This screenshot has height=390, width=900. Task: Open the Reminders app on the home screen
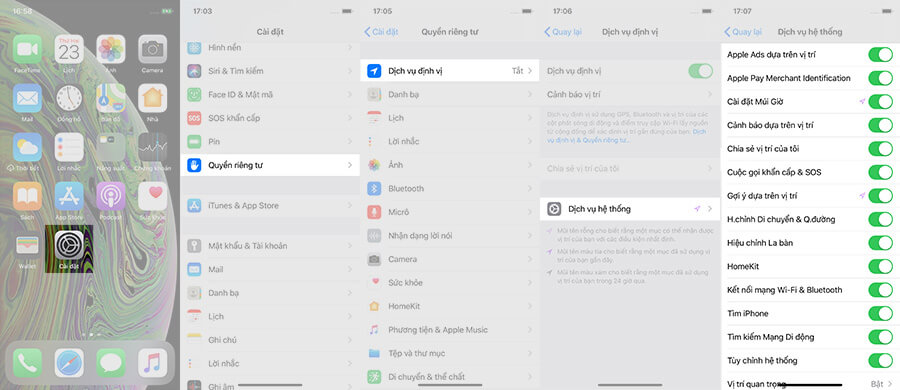pyautogui.click(x=69, y=147)
